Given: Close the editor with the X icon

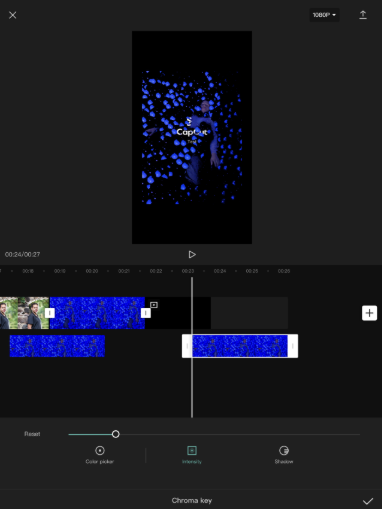Looking at the screenshot, I should click(x=13, y=15).
